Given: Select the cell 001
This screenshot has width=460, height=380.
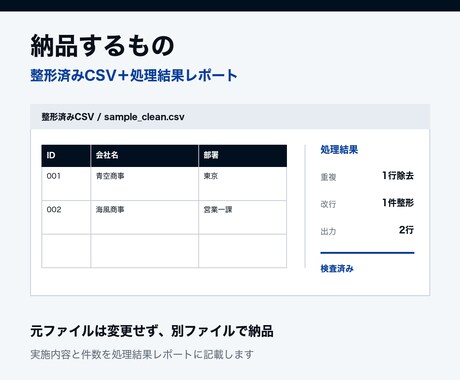Looking at the screenshot, I should point(66,184).
